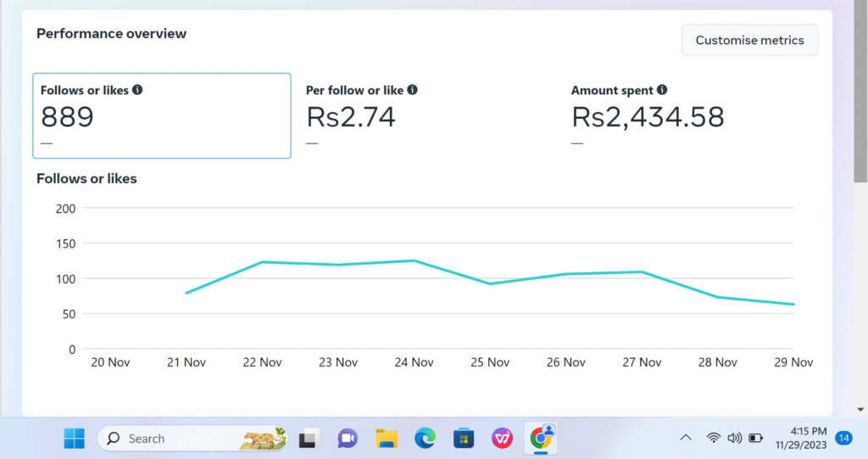Open Task View from the taskbar
This screenshot has height=459, width=868.
click(308, 439)
